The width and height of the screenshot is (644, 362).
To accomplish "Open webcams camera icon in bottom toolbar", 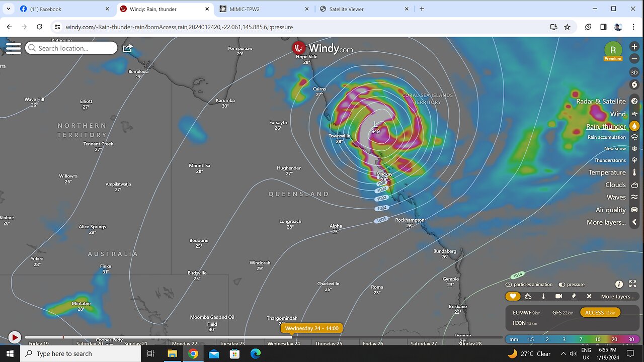I will tap(558, 296).
